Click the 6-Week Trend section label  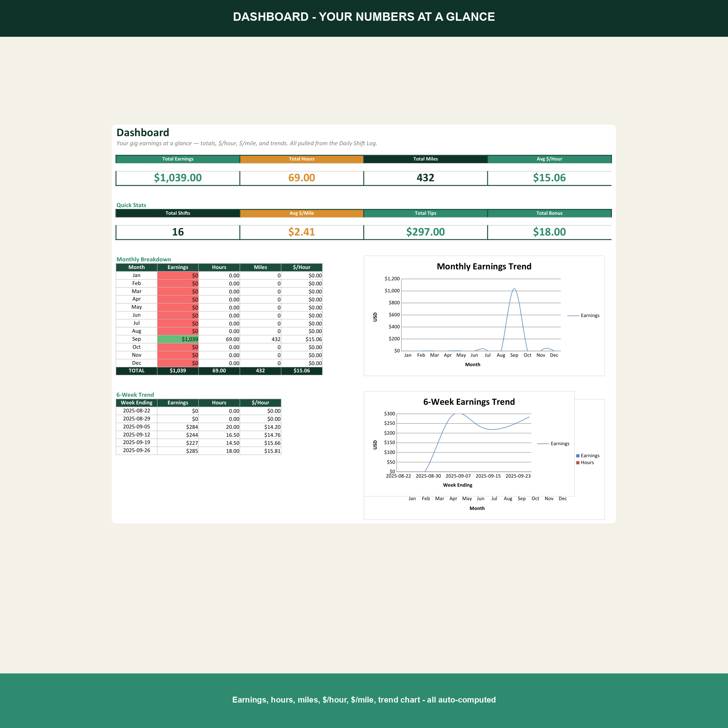coord(135,395)
